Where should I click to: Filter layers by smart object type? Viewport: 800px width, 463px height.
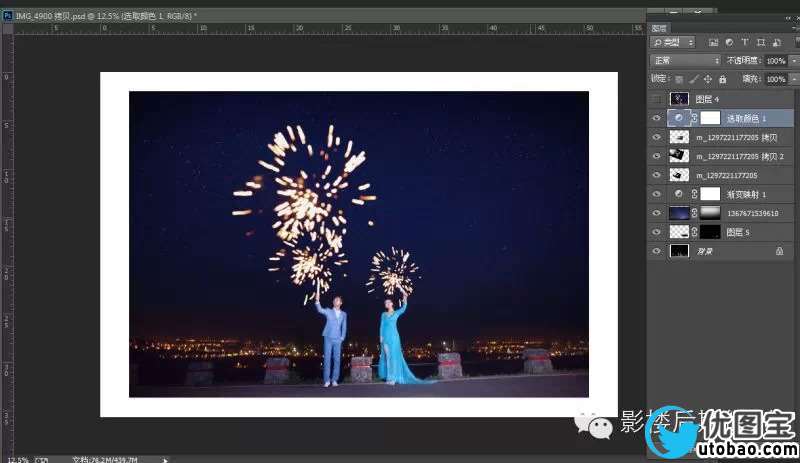click(777, 42)
